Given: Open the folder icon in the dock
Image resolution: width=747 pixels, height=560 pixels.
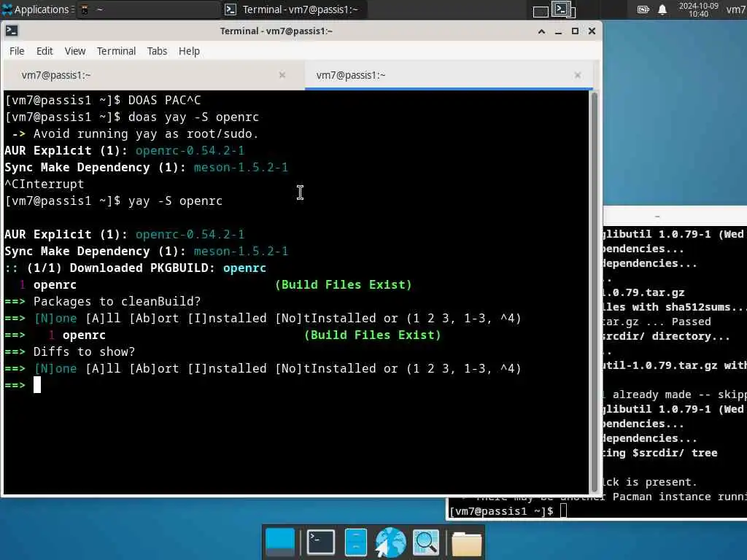Looking at the screenshot, I should [x=466, y=543].
